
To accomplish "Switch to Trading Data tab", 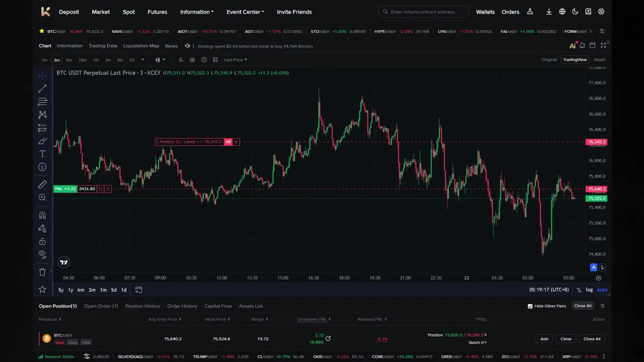I will pyautogui.click(x=103, y=46).
